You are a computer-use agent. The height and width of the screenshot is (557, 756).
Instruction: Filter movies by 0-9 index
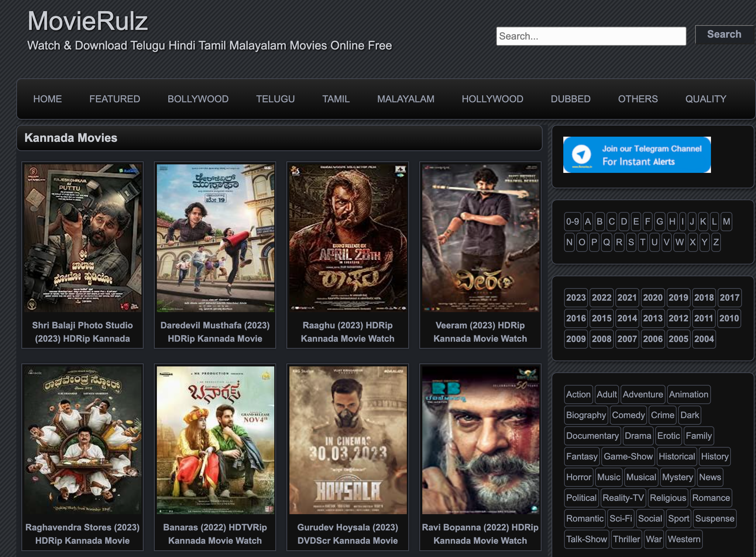click(573, 222)
